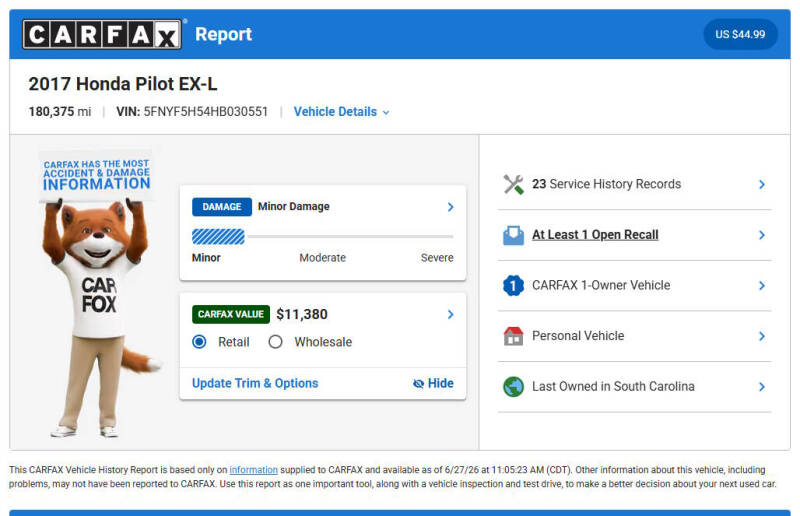Click the $11,380 value amount
Image resolution: width=800 pixels, height=516 pixels.
(x=302, y=314)
